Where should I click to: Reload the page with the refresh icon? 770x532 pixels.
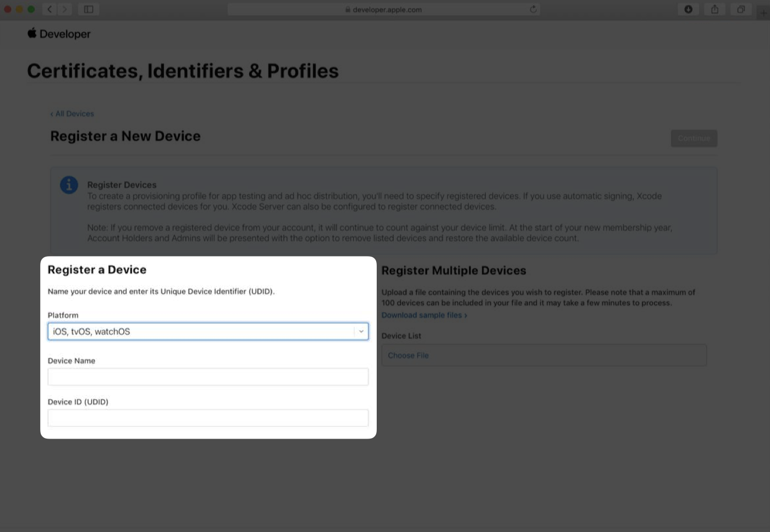click(533, 9)
